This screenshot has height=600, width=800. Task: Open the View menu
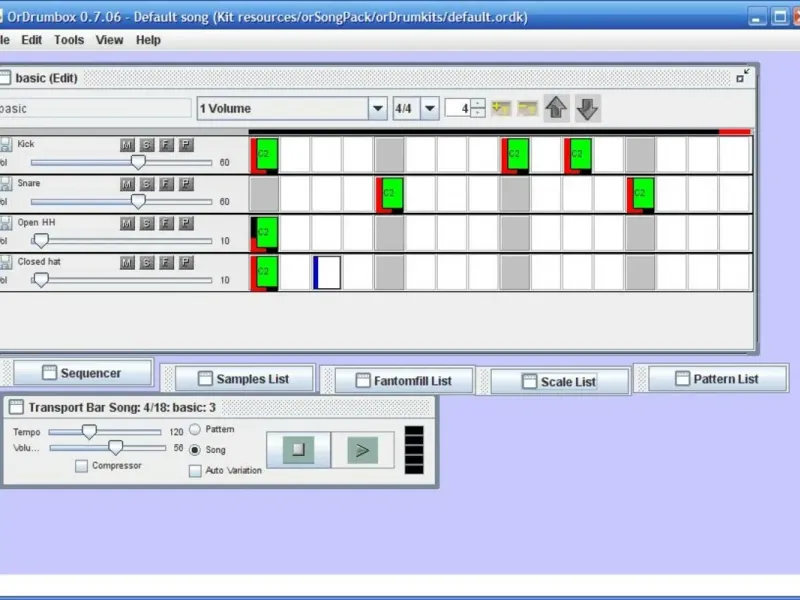[x=109, y=40]
